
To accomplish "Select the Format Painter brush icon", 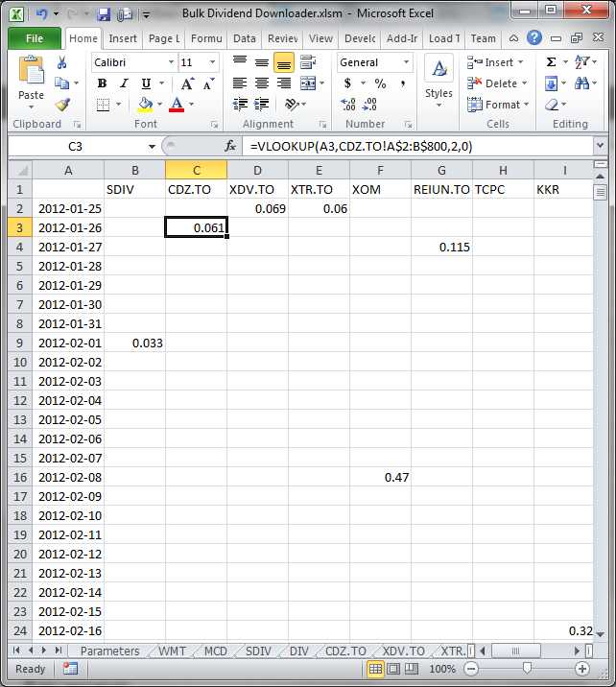I will [62, 105].
